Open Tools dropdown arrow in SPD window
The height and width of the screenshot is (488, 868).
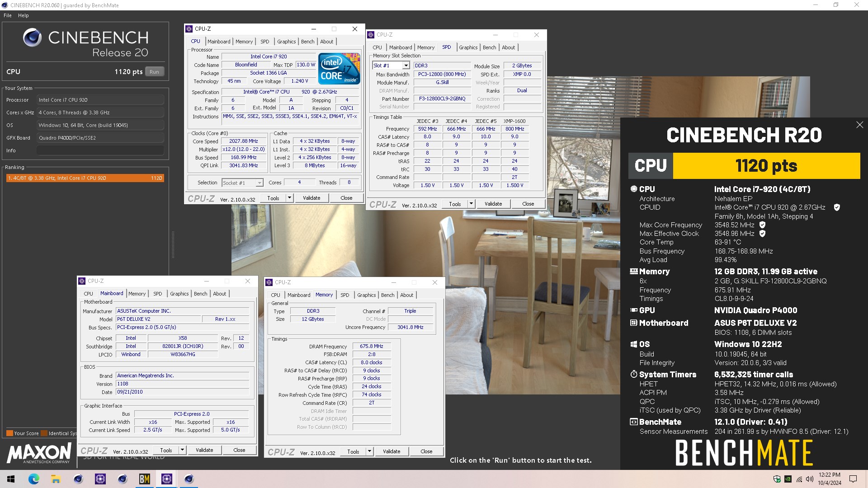coord(471,204)
